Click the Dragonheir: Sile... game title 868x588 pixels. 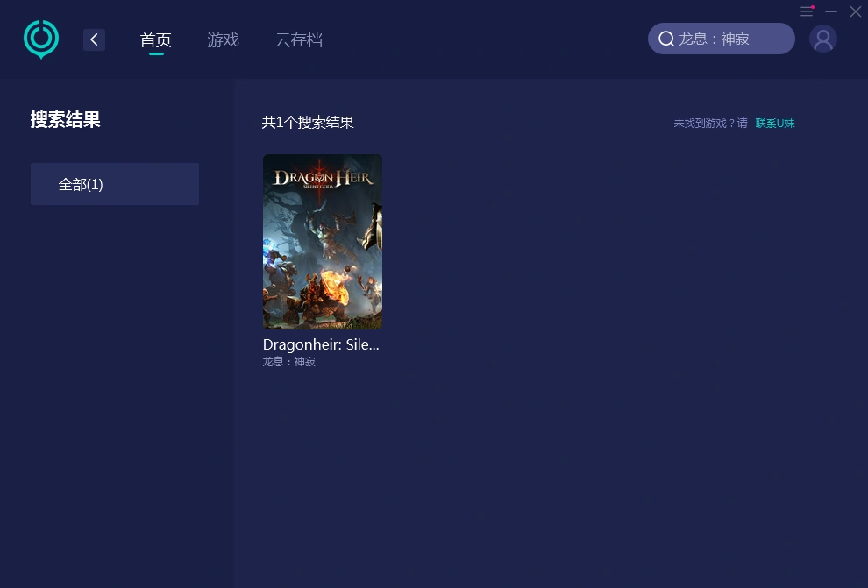click(x=321, y=344)
